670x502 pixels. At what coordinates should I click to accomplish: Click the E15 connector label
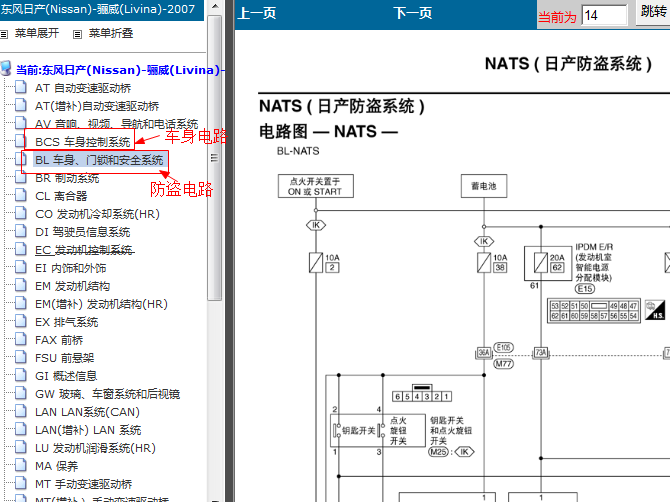585,289
